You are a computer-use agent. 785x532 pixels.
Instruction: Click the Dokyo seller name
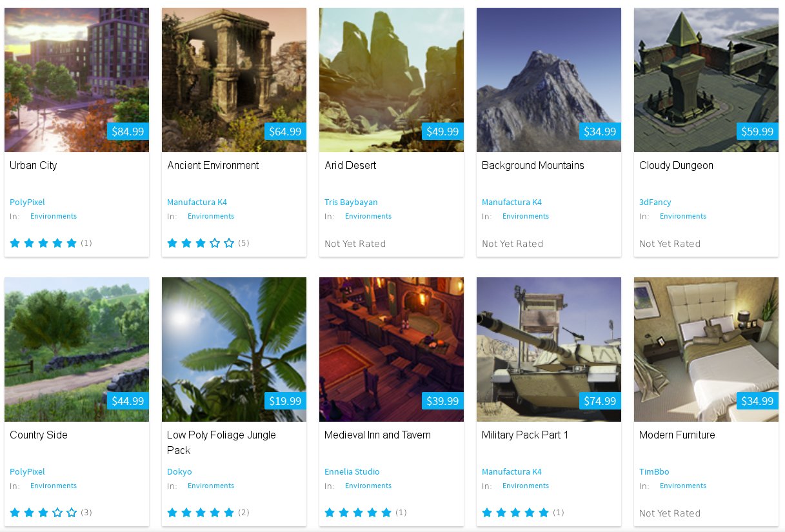[179, 471]
